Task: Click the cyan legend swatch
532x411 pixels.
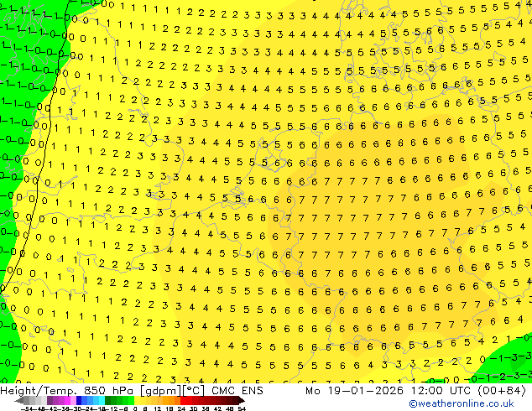Action: 102,400
